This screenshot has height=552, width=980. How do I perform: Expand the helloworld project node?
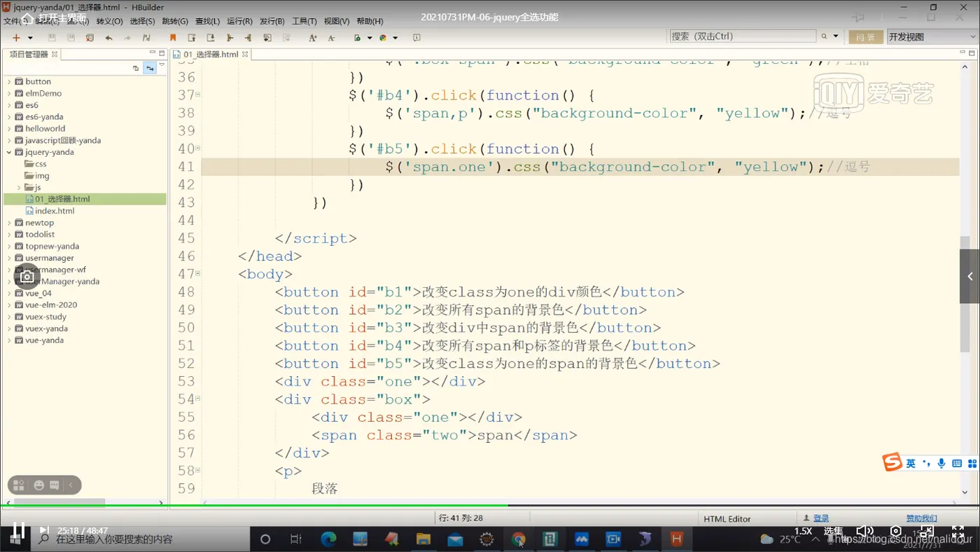pos(9,129)
